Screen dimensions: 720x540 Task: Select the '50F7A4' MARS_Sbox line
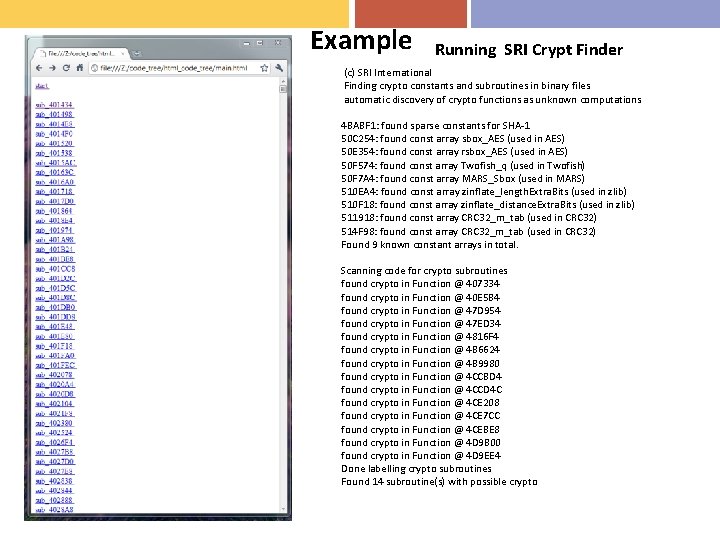pyautogui.click(x=463, y=178)
